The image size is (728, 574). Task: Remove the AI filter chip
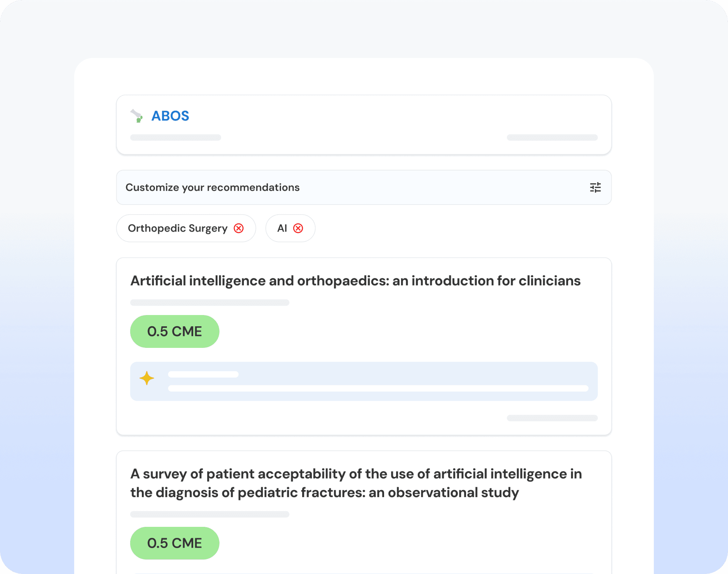[298, 228]
